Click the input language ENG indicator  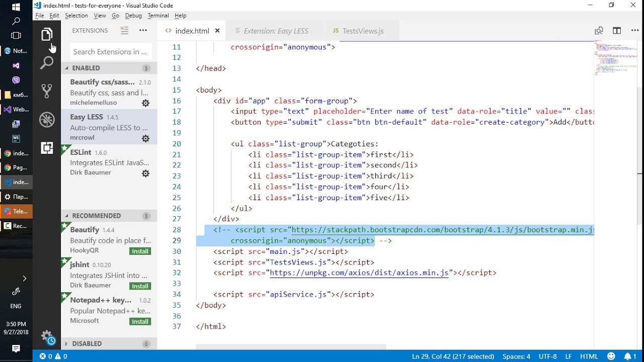16,306
